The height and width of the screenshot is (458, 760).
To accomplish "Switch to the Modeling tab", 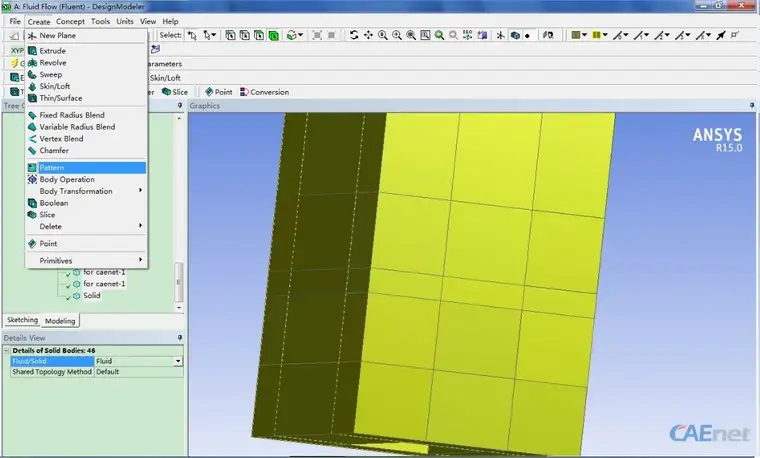I will 60,320.
